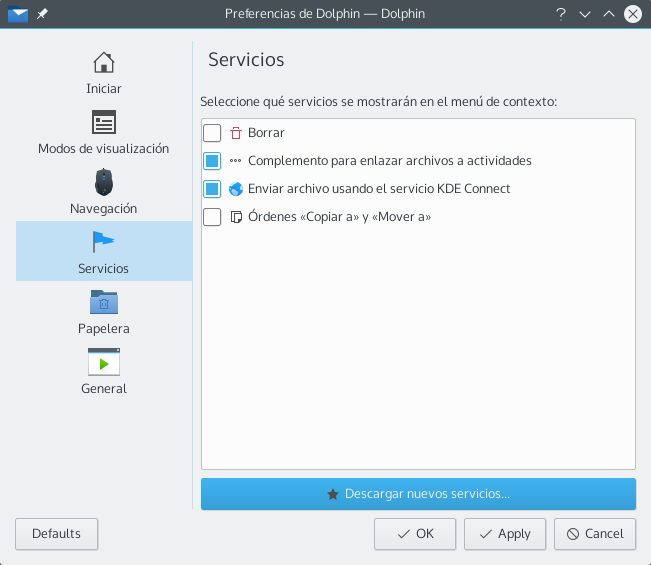Click the title bar down chevron
Viewport: 651px width, 565px height.
[x=585, y=14]
